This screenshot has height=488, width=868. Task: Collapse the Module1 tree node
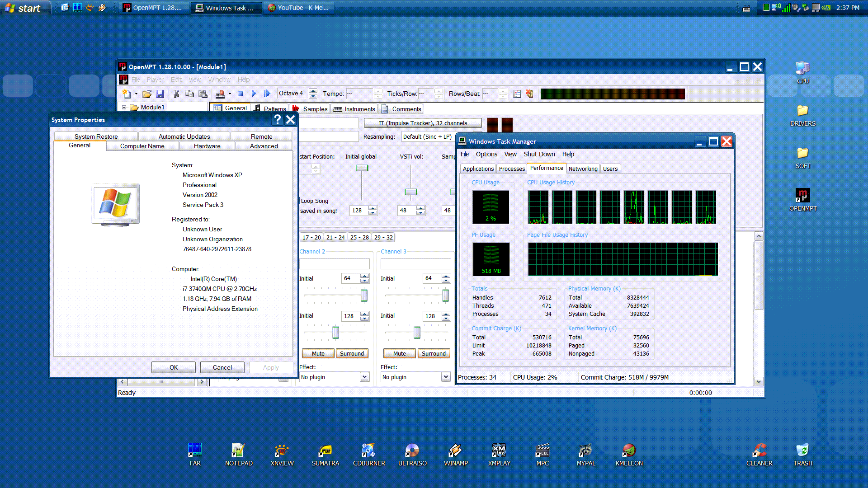click(x=124, y=108)
